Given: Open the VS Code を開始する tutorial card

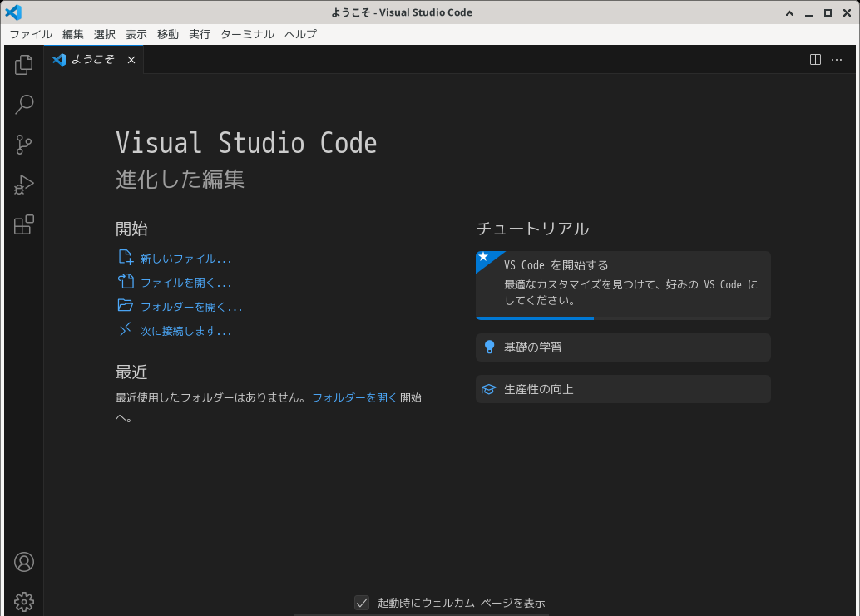Looking at the screenshot, I should click(x=623, y=285).
